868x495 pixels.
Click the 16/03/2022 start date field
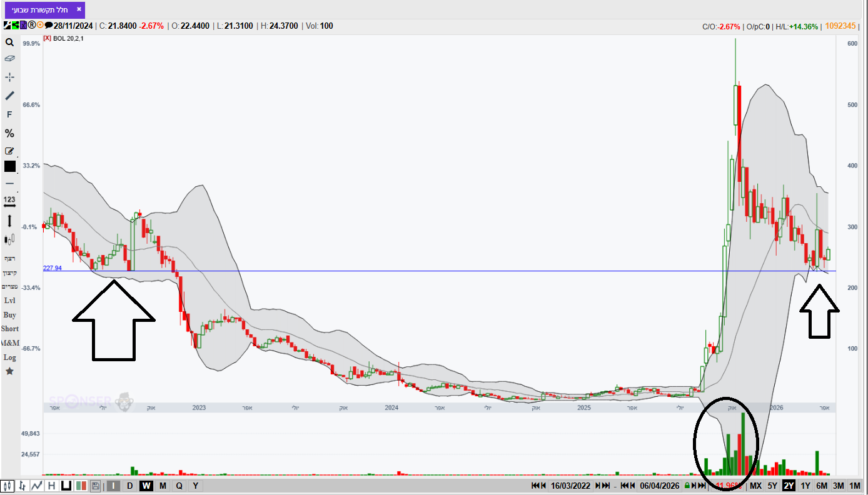(571, 486)
